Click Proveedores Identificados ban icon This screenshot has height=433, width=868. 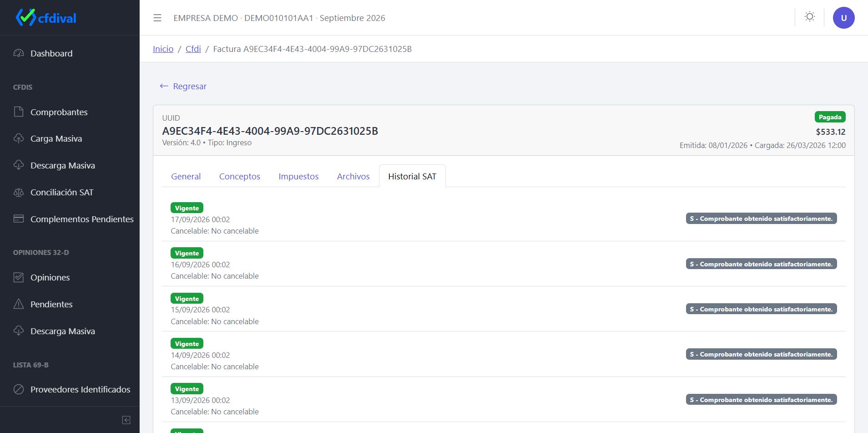point(19,389)
